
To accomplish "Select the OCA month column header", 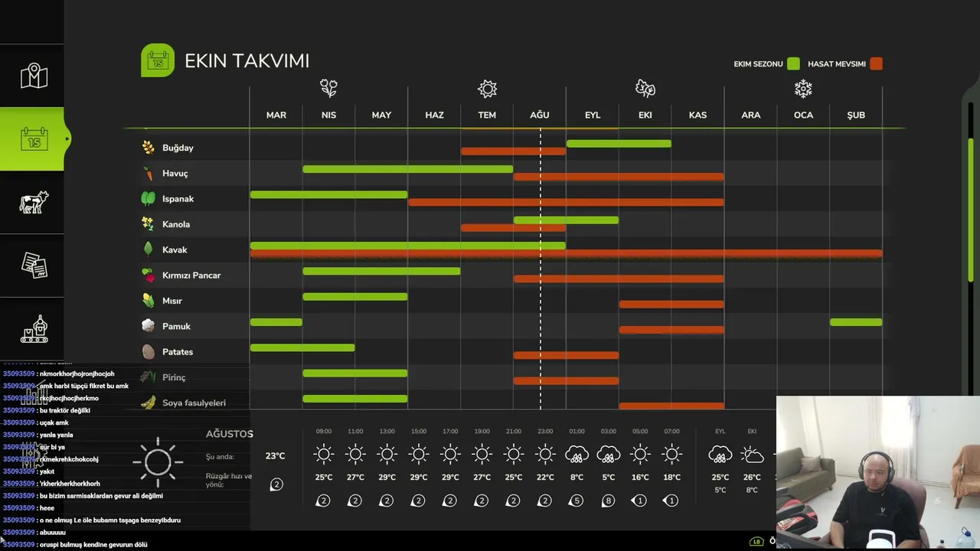I will click(803, 115).
